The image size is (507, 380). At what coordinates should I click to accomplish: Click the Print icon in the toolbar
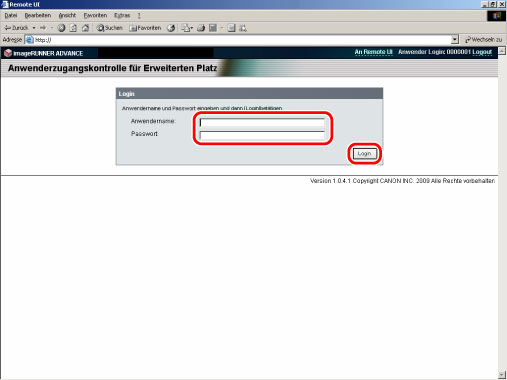201,28
